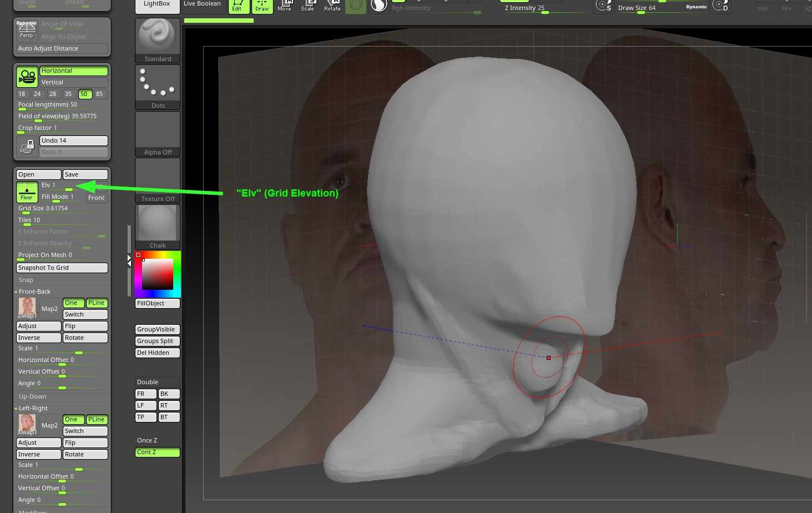Open the Chalk material selector
This screenshot has height=513, width=812.
(x=158, y=227)
